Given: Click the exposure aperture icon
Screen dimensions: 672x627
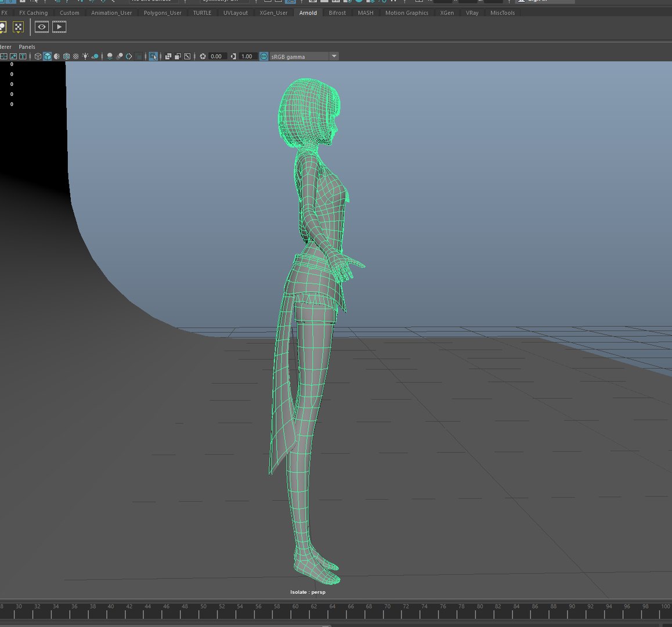Looking at the screenshot, I should (x=203, y=56).
